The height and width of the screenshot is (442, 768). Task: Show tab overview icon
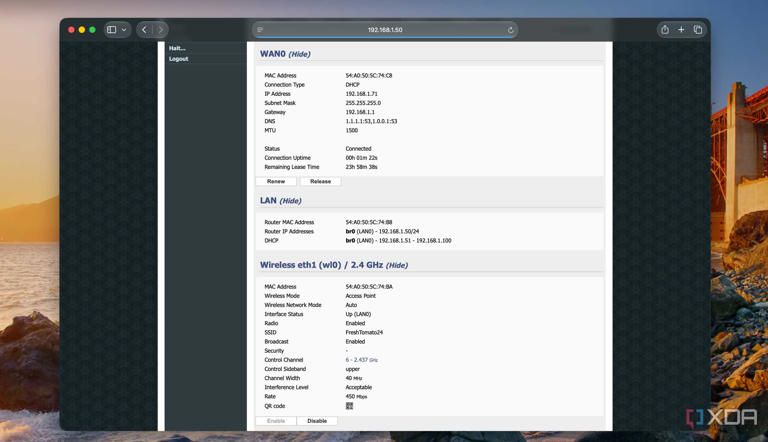pos(697,30)
